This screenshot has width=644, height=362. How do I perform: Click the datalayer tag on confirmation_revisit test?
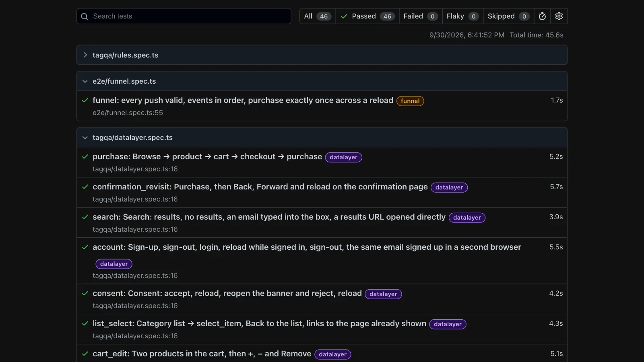point(449,187)
